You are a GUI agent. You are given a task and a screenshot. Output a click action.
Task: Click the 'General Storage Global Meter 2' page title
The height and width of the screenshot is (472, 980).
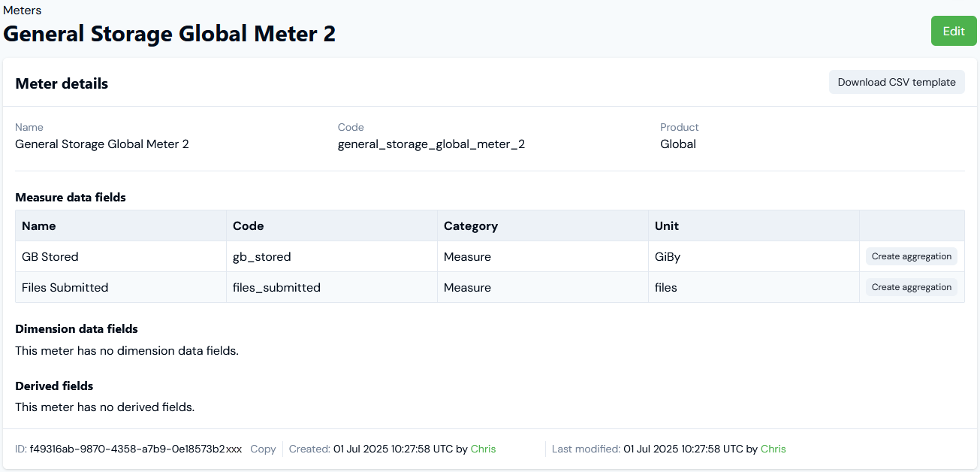[x=170, y=33]
